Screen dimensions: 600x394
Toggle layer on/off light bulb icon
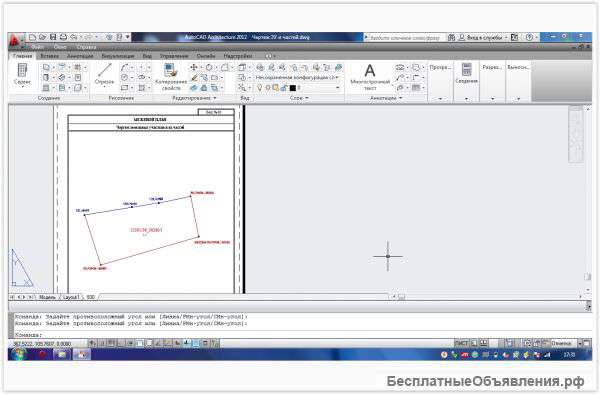259,88
